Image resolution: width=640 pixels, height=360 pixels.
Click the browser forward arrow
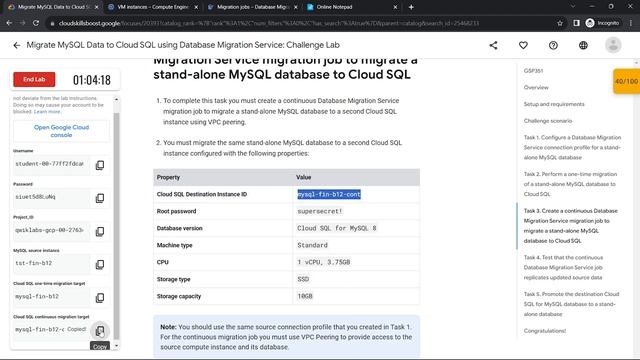tap(22, 23)
